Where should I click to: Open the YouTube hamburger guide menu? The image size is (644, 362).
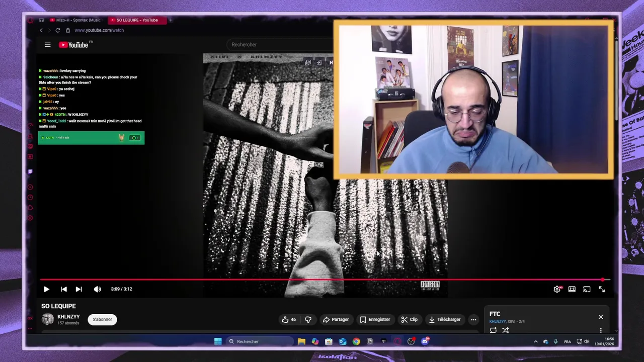pyautogui.click(x=48, y=45)
